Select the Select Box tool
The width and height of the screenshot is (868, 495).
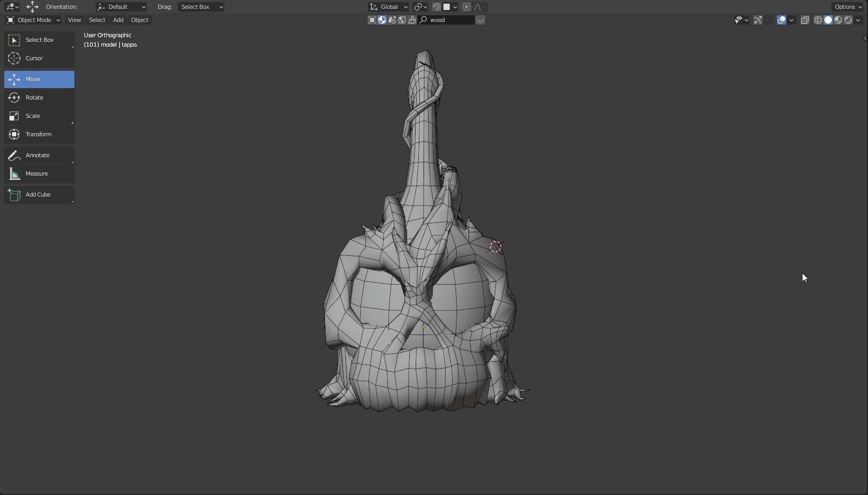click(39, 40)
